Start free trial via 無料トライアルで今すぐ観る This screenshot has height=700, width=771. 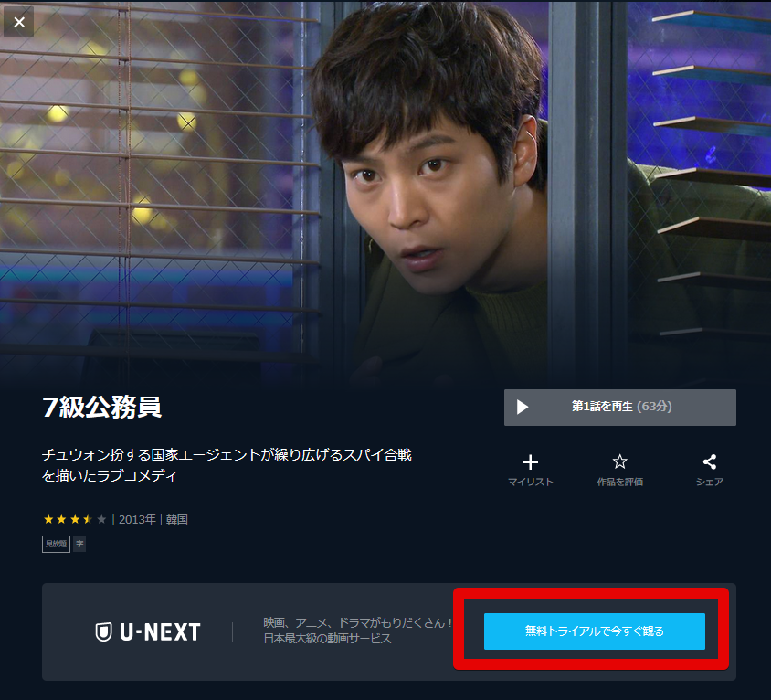[x=595, y=631]
